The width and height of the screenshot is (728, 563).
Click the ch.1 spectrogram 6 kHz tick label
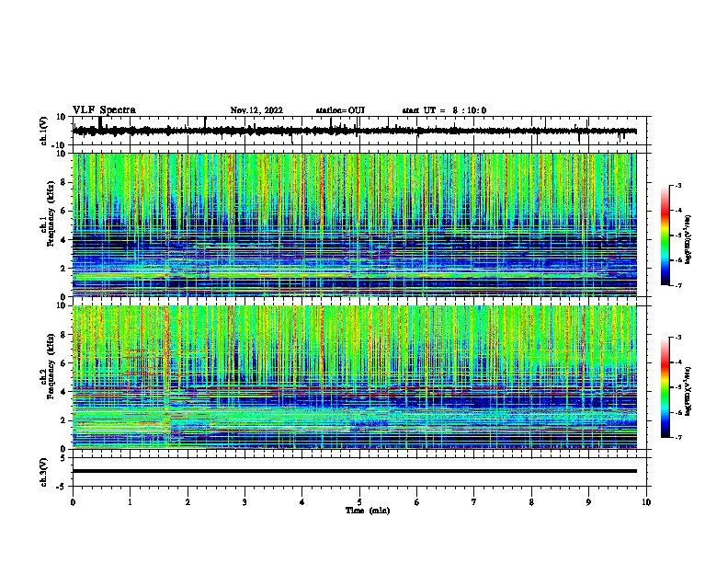(63, 211)
